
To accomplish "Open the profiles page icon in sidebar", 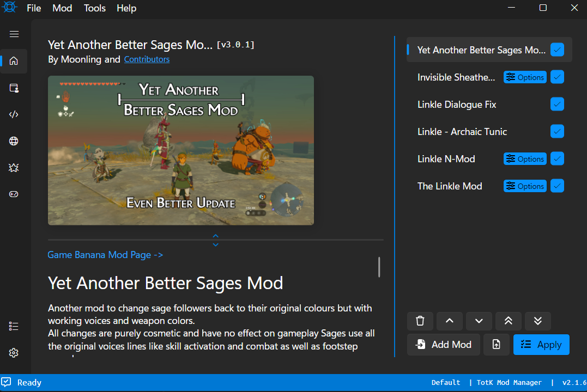I will 14,88.
